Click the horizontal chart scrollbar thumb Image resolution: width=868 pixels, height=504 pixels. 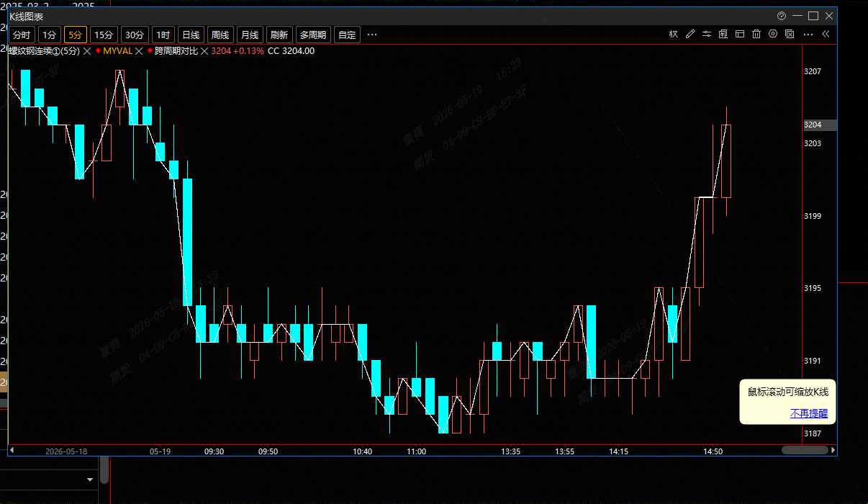point(805,450)
